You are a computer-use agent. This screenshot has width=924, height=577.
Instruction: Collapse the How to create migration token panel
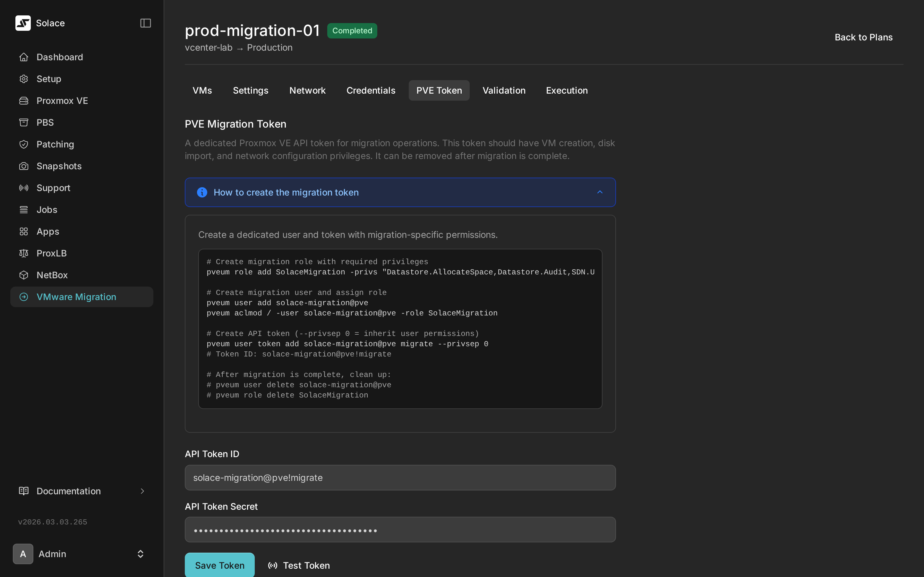(x=599, y=192)
